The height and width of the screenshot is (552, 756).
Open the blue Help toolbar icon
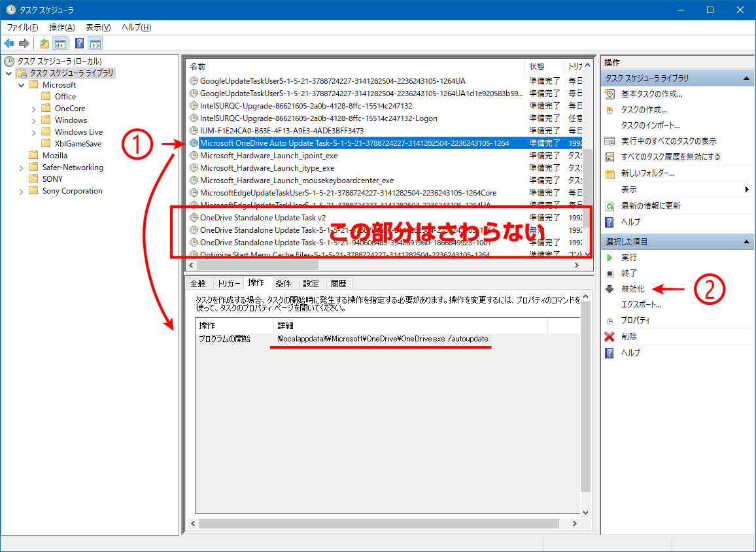pos(80,44)
